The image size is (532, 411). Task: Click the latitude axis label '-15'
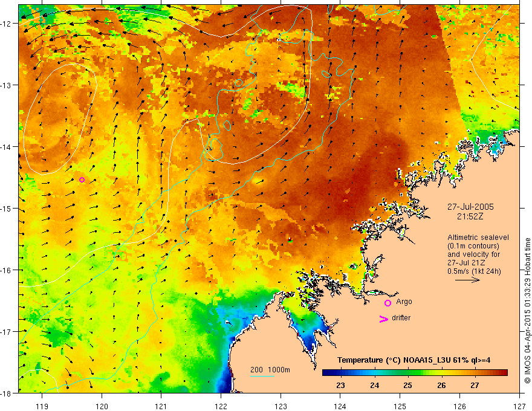pos(7,209)
